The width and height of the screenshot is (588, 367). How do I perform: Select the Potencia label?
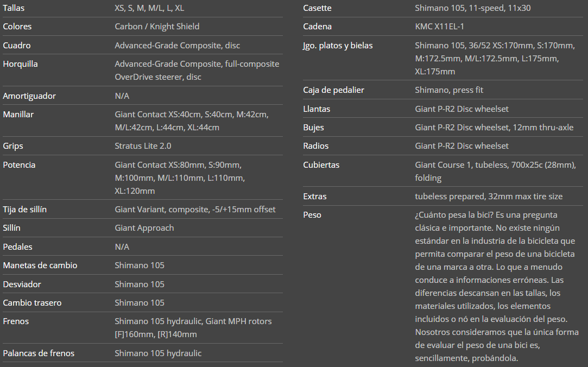tap(19, 165)
